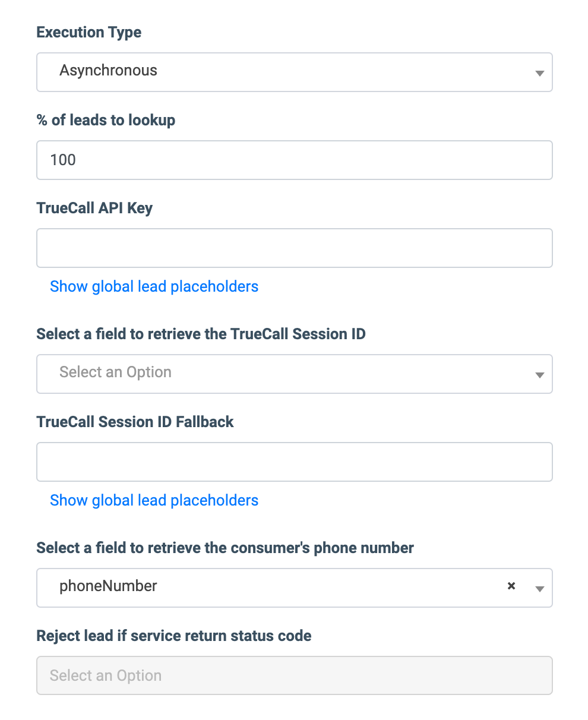Click the TrueCall Session ID field dropdown arrow
This screenshot has width=588, height=720.
[539, 375]
